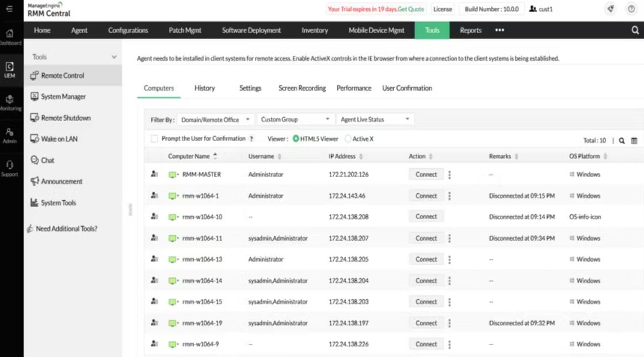Open the more options ellipsis in navigation bar
This screenshot has width=644, height=357.
499,30
